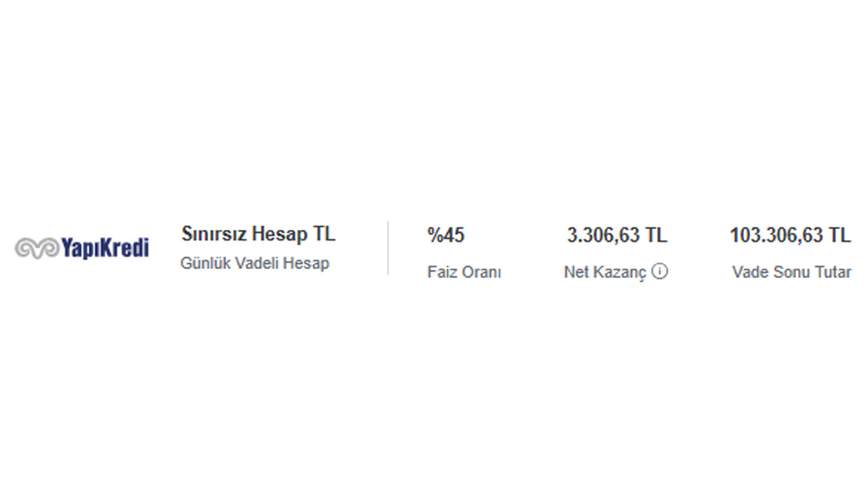Select the Günlük Vadeli Hesap subtitle
This screenshot has height=488, width=868.
254,264
